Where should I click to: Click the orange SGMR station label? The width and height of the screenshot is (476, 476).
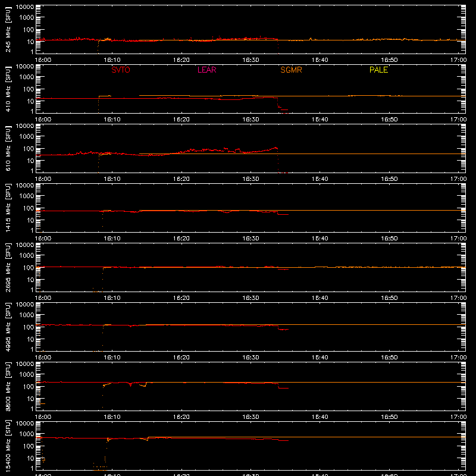(x=291, y=70)
